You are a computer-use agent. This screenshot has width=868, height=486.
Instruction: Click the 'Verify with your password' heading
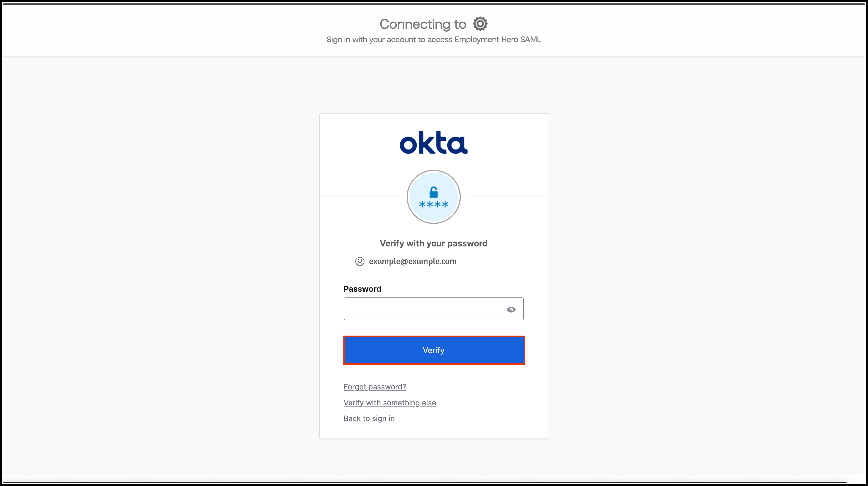point(433,244)
